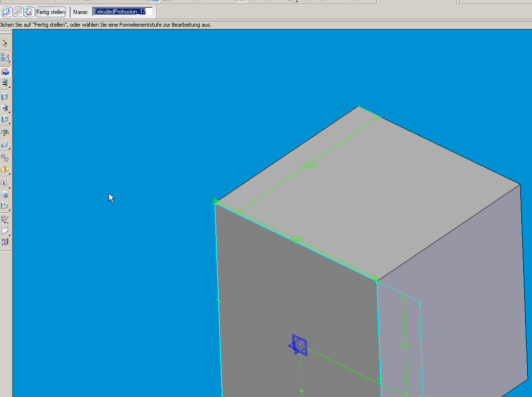532x397 pixels.
Task: Select the Hole tool icon
Action: point(5,119)
